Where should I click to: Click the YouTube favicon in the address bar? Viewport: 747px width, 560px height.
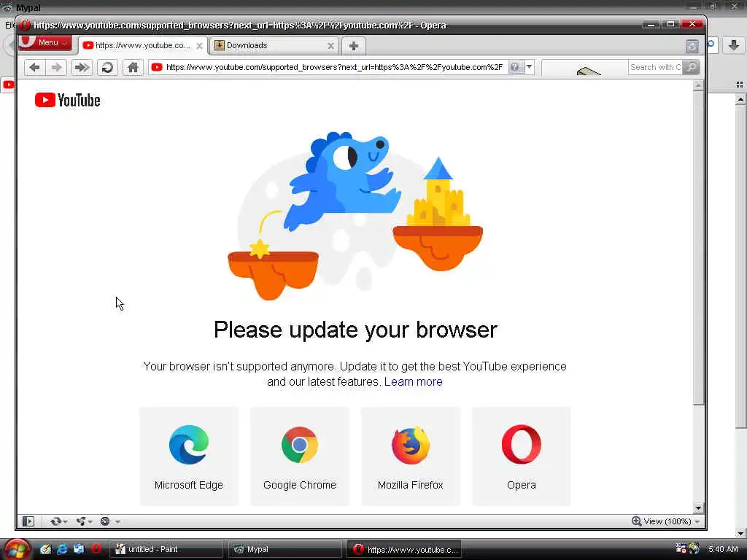(157, 67)
